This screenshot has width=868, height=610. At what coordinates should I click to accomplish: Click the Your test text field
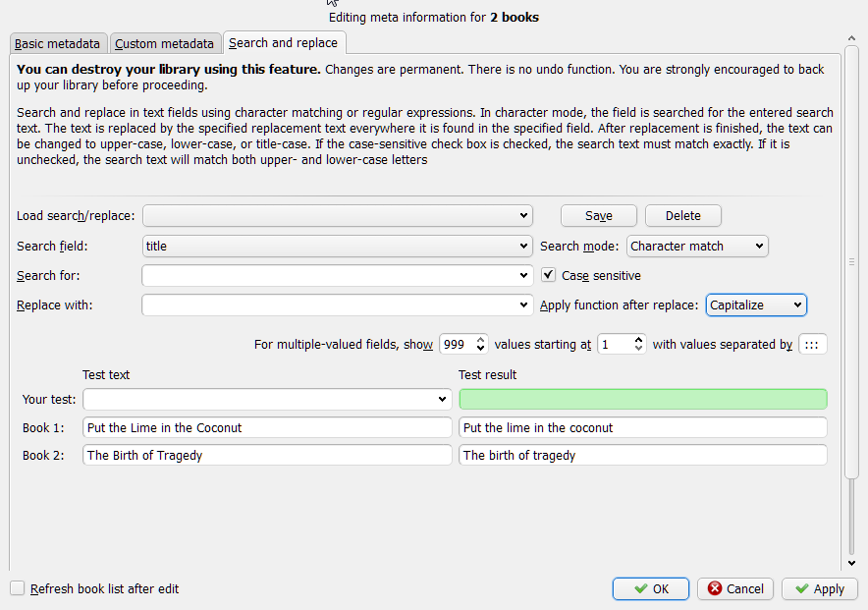(x=260, y=400)
